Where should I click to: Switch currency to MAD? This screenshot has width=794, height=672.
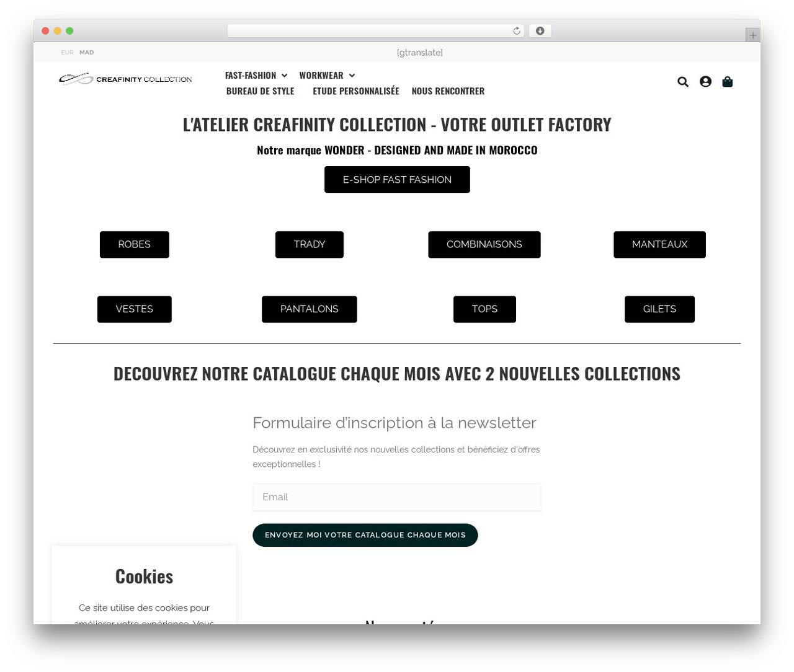click(87, 53)
